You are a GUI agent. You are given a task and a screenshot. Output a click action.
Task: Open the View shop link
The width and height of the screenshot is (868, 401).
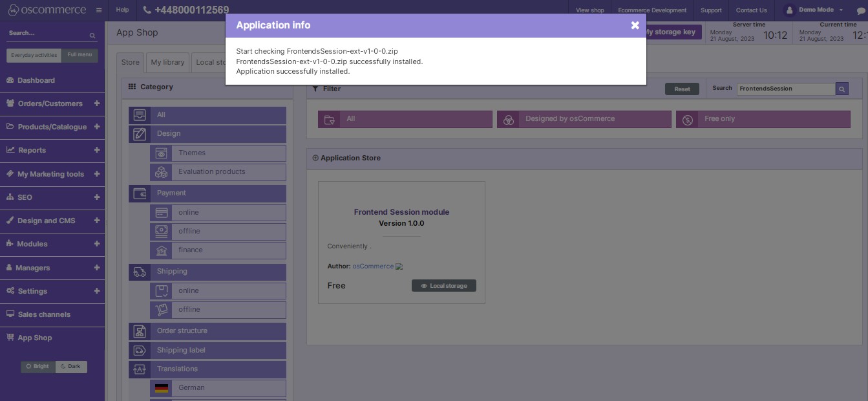click(590, 10)
